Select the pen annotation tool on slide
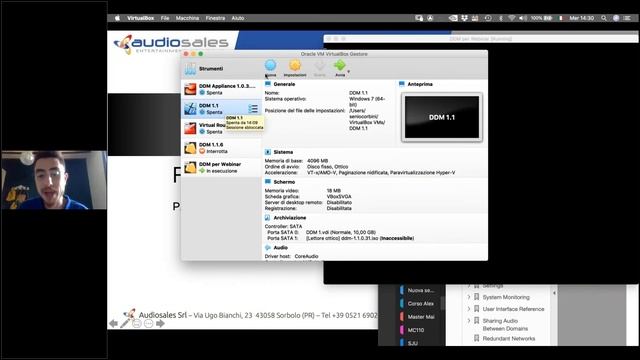640x360 pixels. [125, 324]
